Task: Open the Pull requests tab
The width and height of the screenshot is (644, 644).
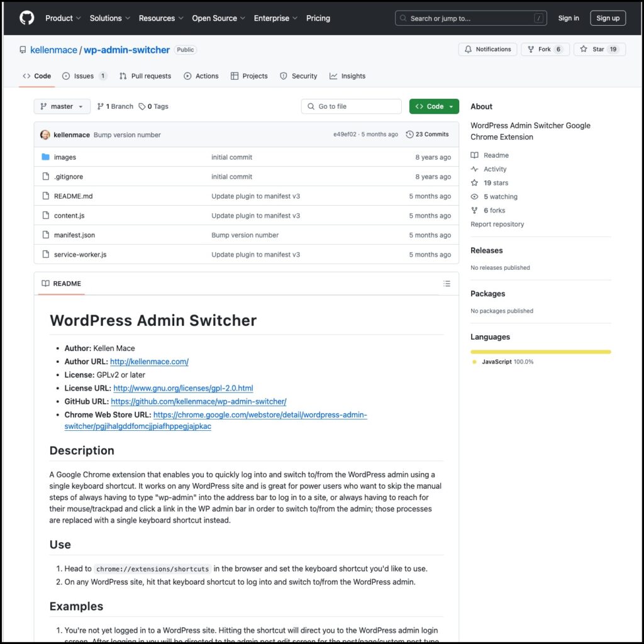Action: (145, 76)
